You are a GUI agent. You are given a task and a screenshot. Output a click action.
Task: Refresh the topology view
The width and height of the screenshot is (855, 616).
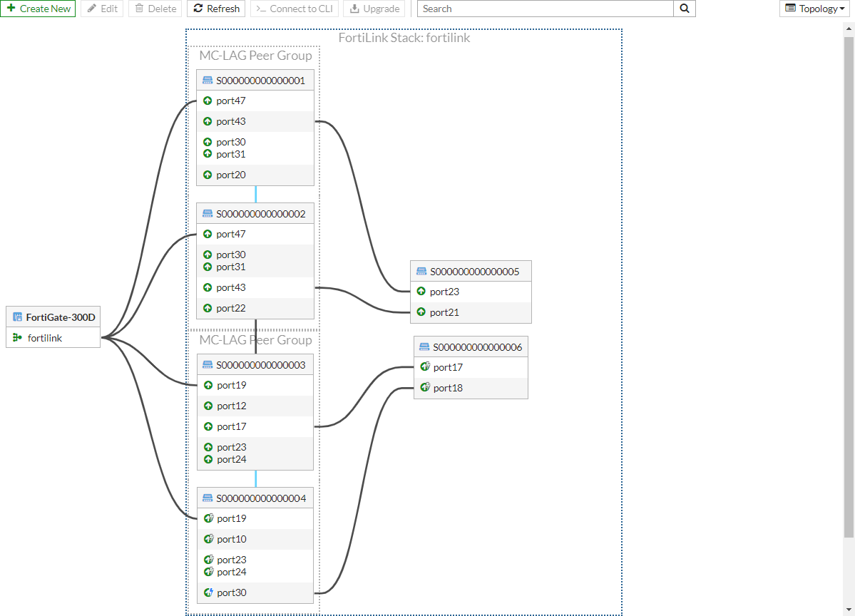pyautogui.click(x=217, y=9)
